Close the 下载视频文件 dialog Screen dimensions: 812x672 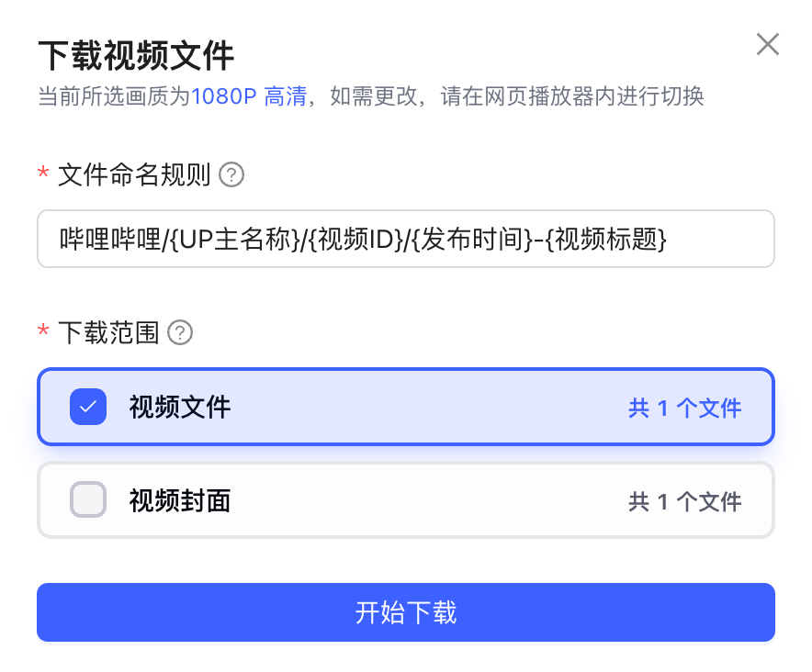(x=767, y=44)
